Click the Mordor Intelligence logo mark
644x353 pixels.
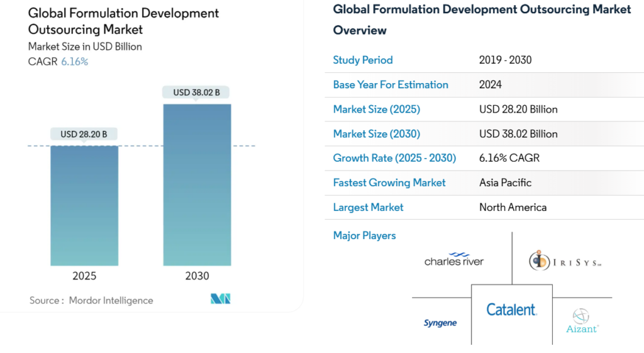click(221, 299)
